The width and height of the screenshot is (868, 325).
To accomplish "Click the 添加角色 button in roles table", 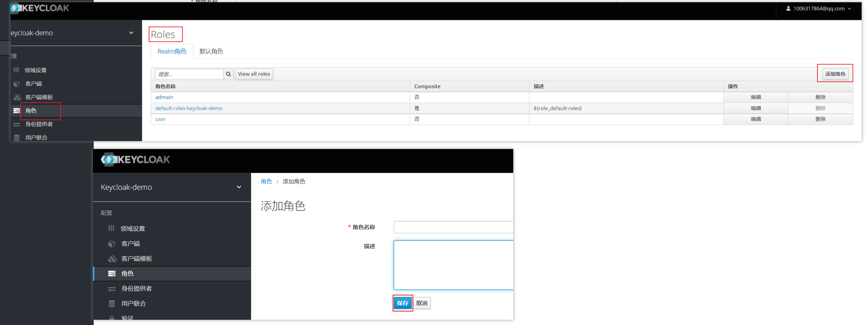I will click(835, 74).
